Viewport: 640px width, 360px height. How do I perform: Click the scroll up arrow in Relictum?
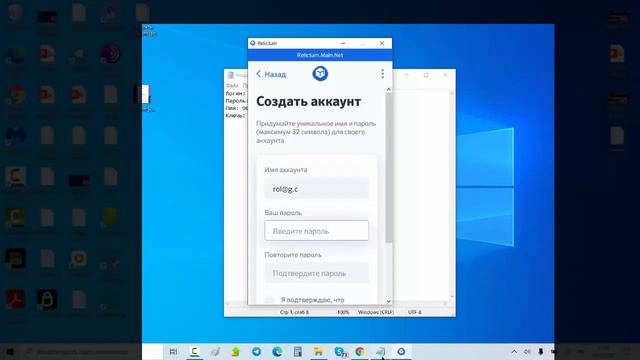pyautogui.click(x=389, y=89)
